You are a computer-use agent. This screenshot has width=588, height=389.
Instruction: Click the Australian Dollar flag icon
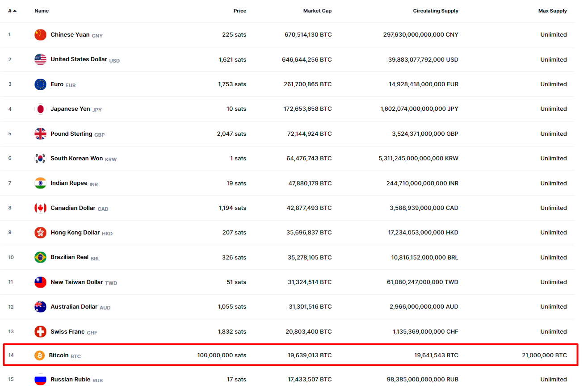[40, 307]
